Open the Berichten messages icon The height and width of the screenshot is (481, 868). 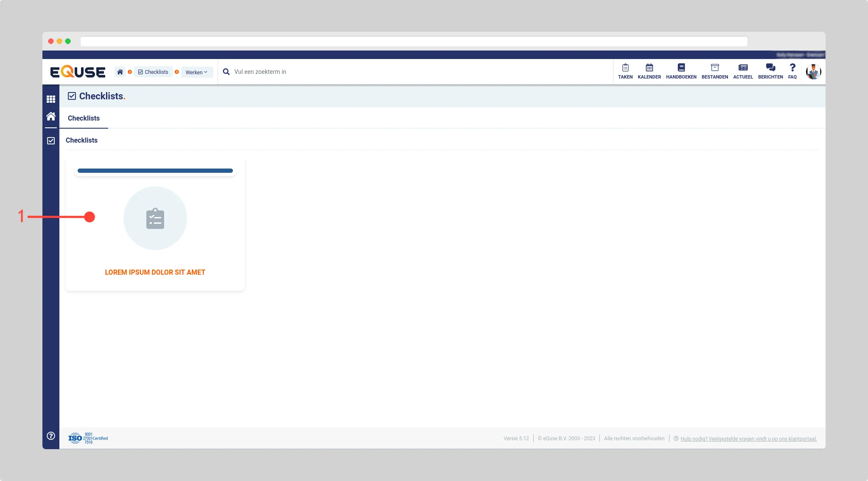click(770, 71)
